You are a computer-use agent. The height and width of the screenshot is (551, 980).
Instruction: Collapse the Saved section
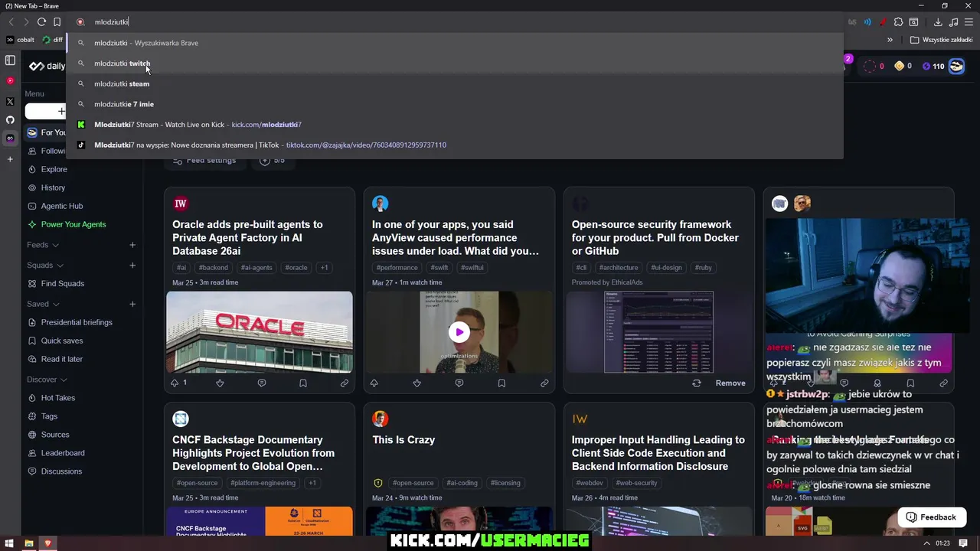(44, 304)
